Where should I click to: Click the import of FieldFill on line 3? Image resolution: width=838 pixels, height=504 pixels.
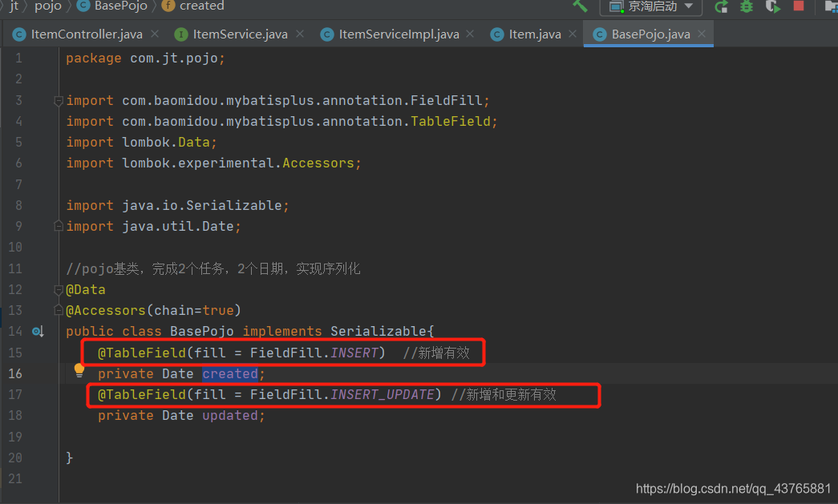point(277,100)
